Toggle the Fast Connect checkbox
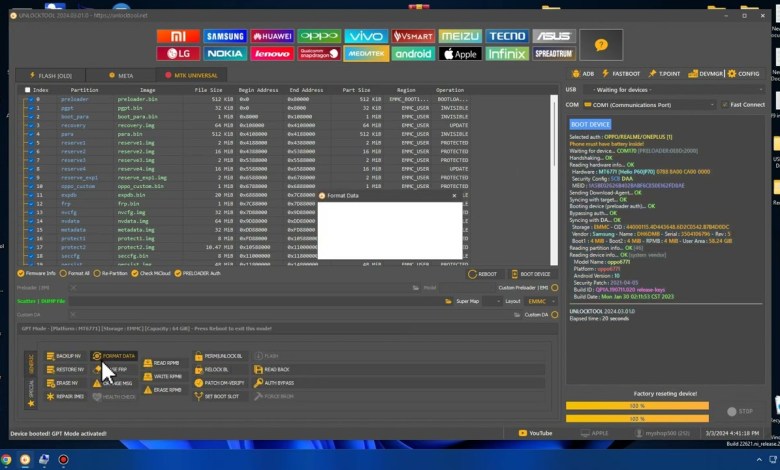The height and width of the screenshot is (470, 780). click(725, 105)
